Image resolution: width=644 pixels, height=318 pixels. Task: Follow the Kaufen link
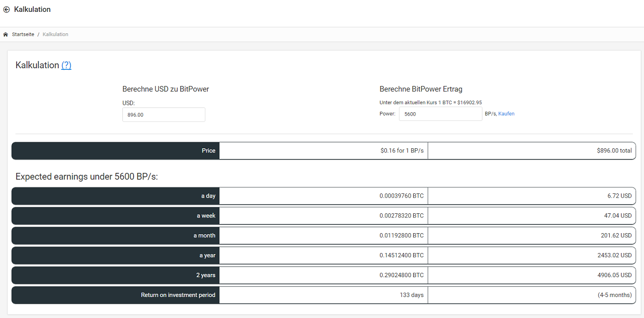click(x=506, y=114)
